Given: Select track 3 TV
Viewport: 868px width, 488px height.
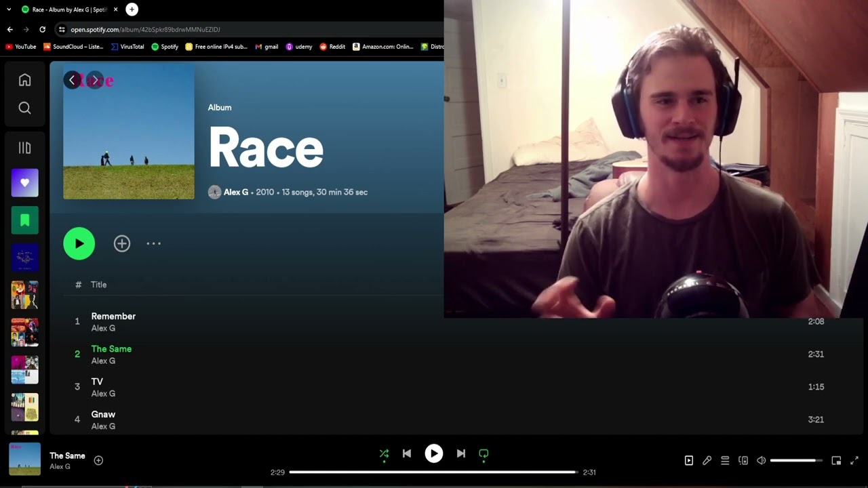Looking at the screenshot, I should pos(97,382).
